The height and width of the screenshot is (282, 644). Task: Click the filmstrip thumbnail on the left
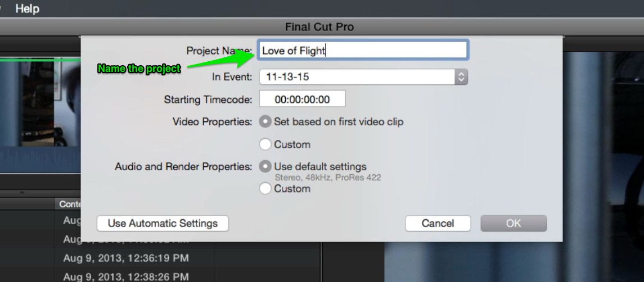coord(40,115)
